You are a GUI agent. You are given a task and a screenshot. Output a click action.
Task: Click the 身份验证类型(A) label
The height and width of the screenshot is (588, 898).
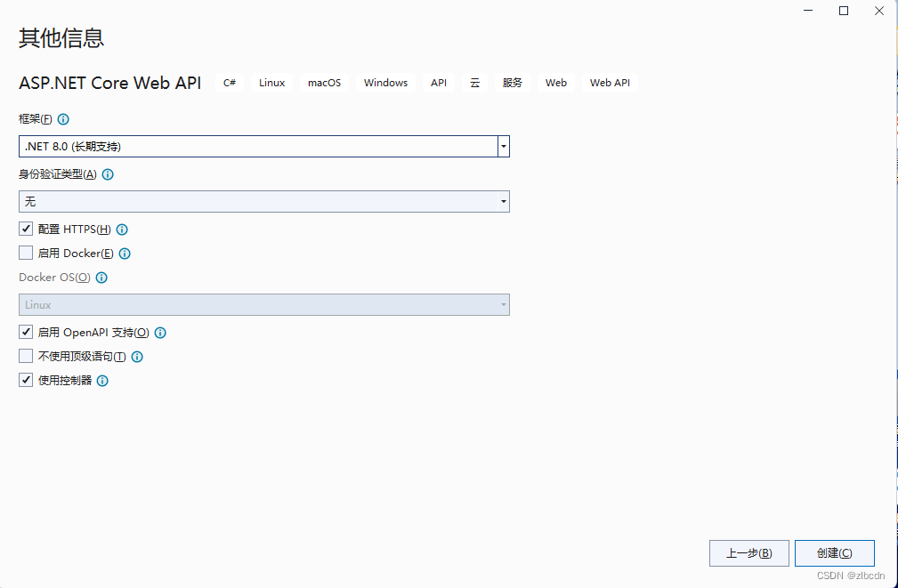[58, 174]
